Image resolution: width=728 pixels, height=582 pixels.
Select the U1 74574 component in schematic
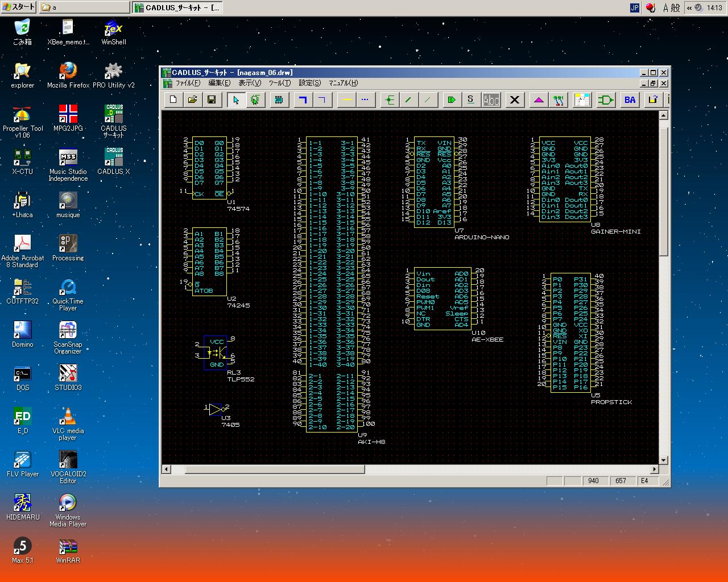tap(209, 168)
